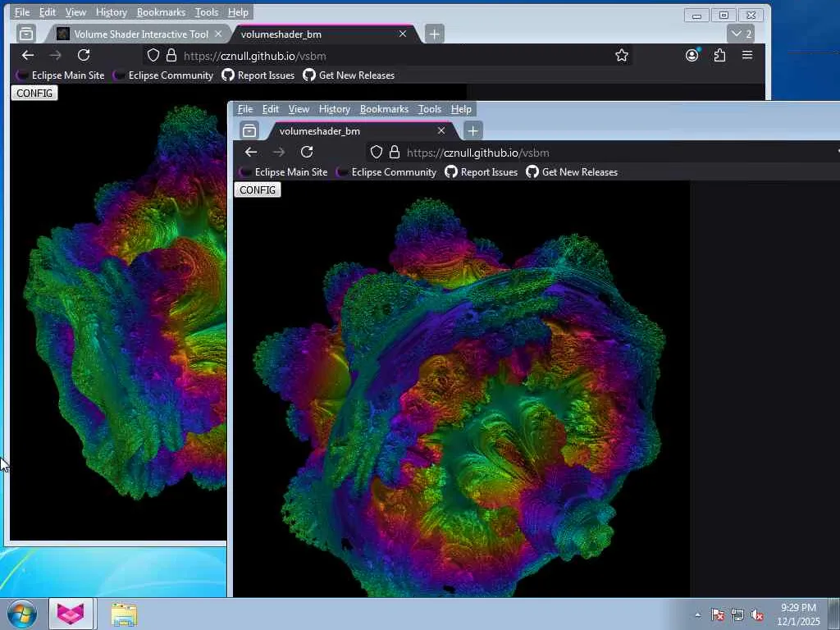Go forward in the front browser window

279,152
